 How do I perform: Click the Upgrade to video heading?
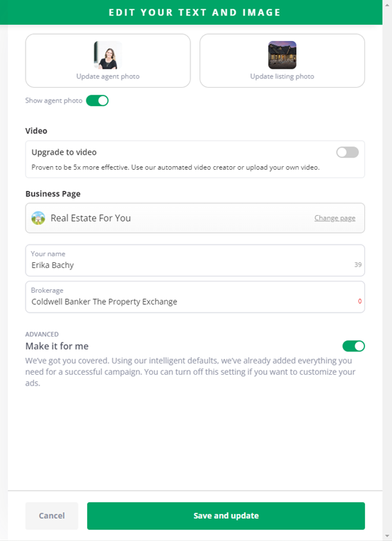pos(64,152)
